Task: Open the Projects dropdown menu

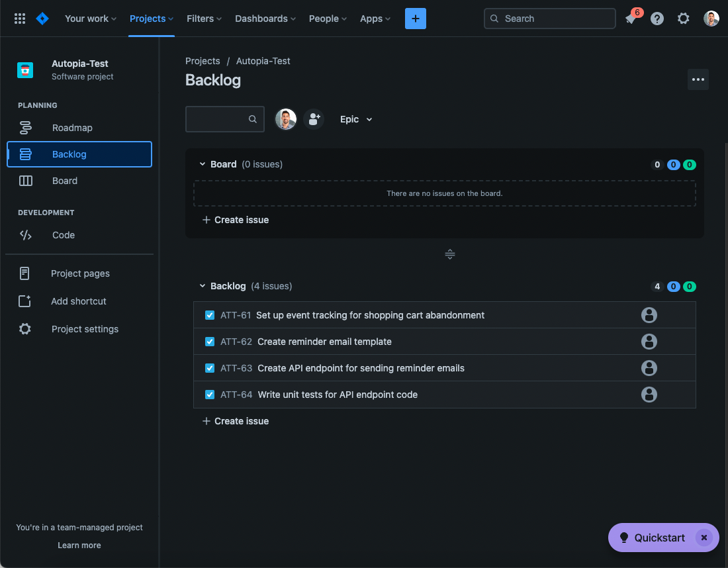Action: 152,19
